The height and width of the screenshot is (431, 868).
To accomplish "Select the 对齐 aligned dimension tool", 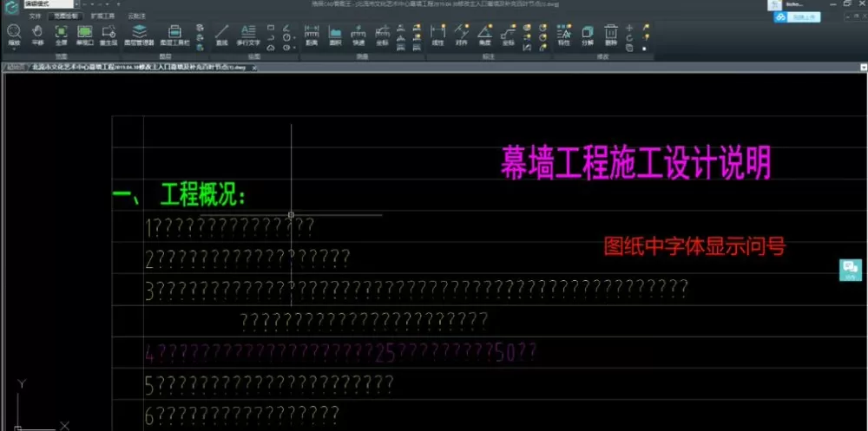I will [462, 35].
